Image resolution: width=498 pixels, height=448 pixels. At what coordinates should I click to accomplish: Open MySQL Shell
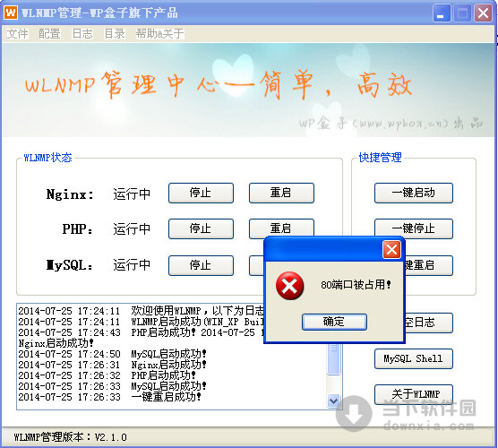click(414, 359)
